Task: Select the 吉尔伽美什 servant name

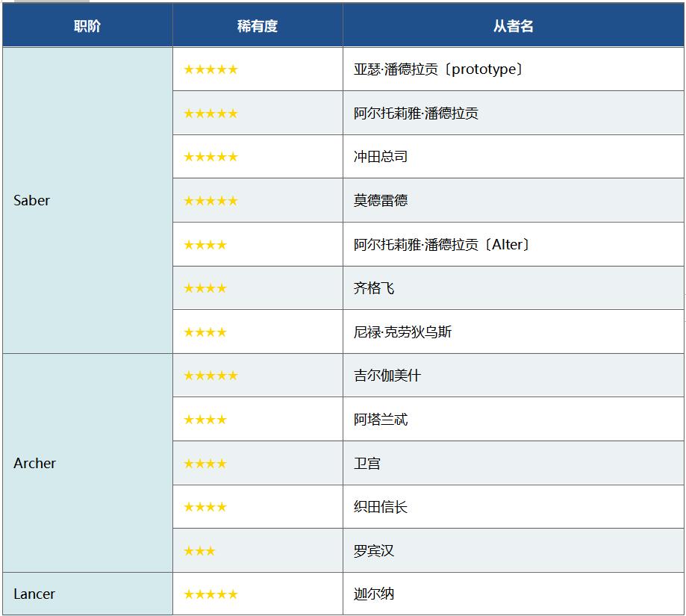Action: click(387, 376)
